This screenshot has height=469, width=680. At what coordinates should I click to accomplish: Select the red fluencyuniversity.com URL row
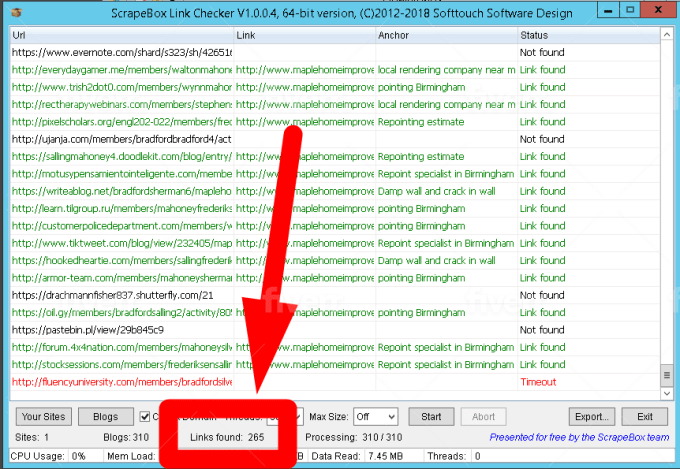(x=335, y=382)
